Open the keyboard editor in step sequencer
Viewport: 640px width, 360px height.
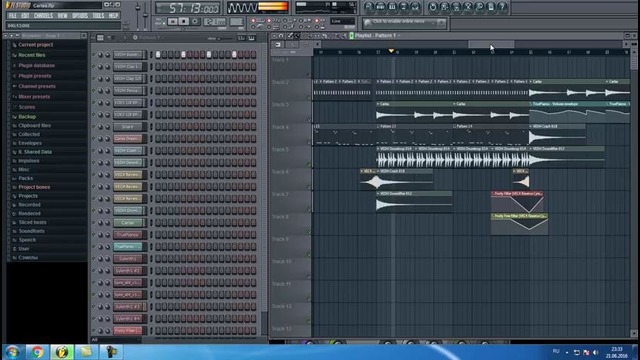tap(251, 38)
